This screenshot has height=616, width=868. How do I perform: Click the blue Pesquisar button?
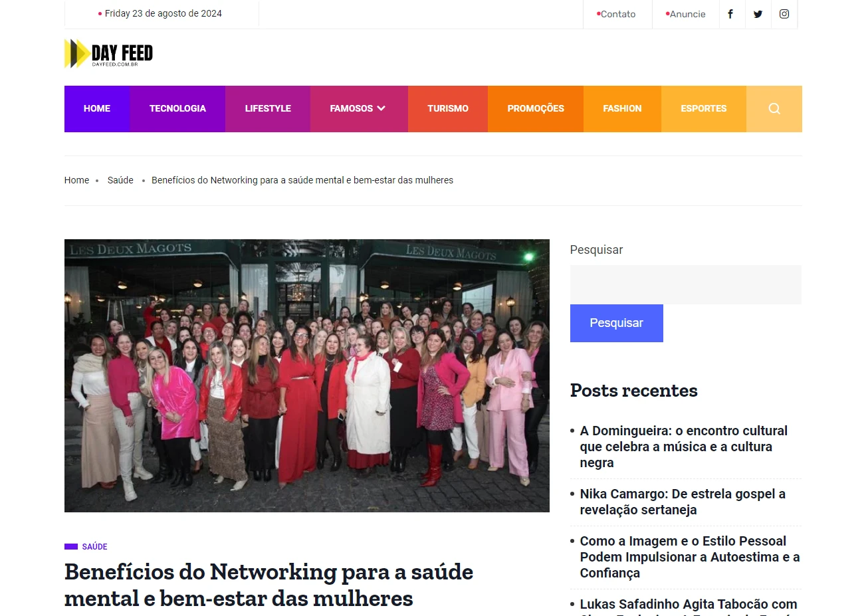tap(617, 323)
